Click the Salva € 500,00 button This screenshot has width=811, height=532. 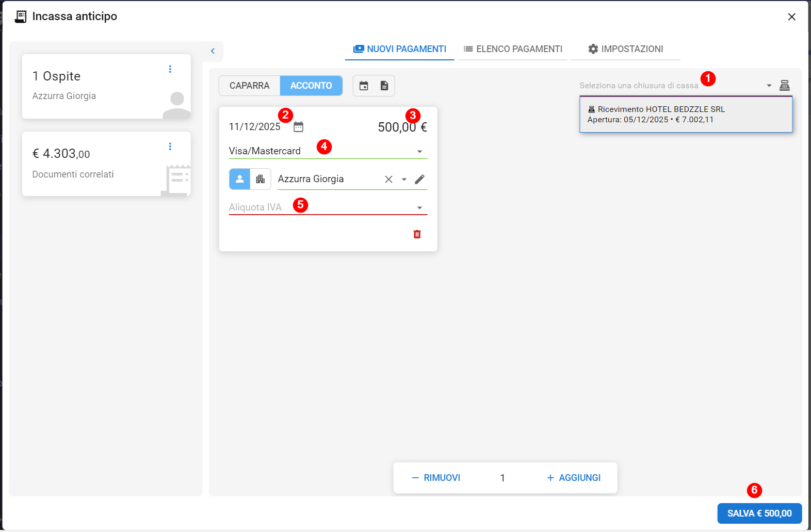pyautogui.click(x=759, y=513)
